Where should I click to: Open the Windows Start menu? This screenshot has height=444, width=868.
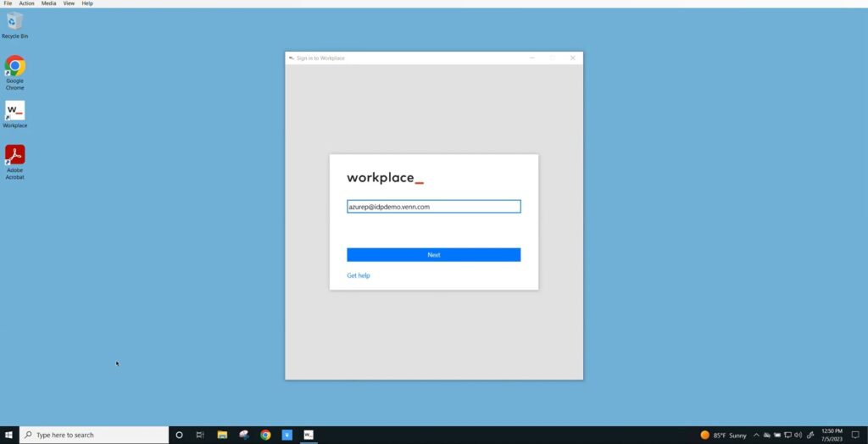(x=9, y=435)
